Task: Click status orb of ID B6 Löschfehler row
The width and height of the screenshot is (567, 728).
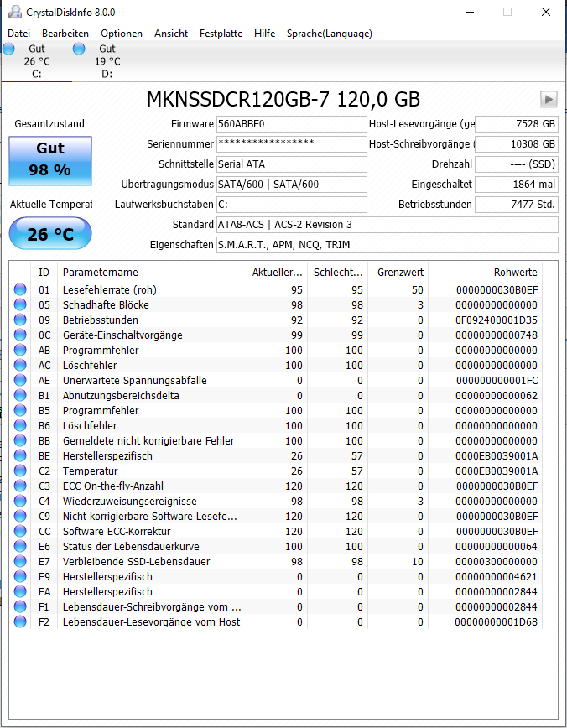Action: point(20,425)
